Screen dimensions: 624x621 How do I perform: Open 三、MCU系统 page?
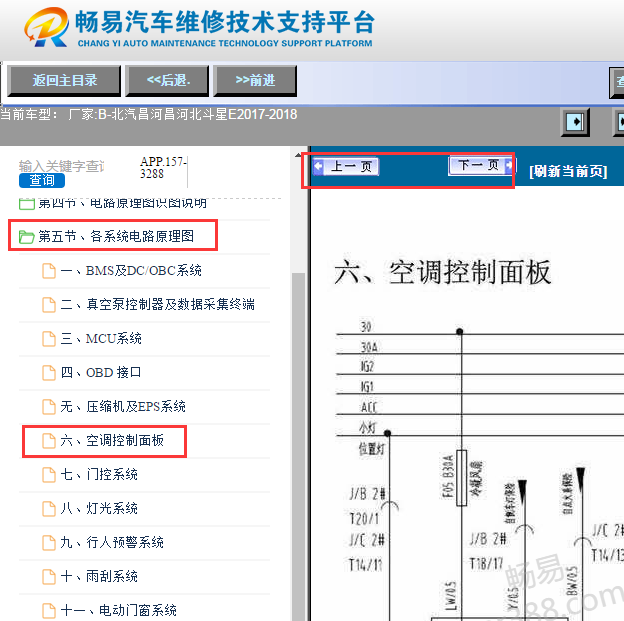tap(101, 339)
